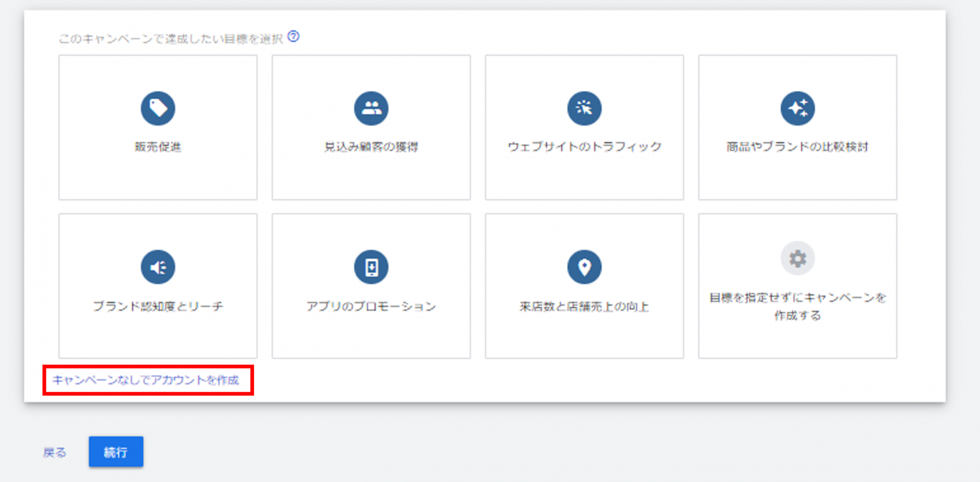Image resolution: width=980 pixels, height=482 pixels.
Task: Click the sparkle stars icon for 商品やブランドの比較検討
Action: pos(797,108)
